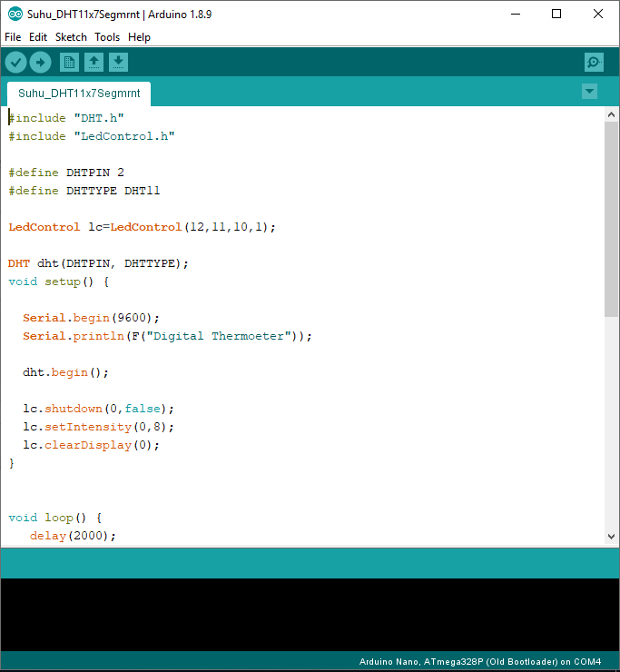Open a sketch using the up-arrow icon
Viewport: 620px width, 672px height.
pyautogui.click(x=93, y=63)
